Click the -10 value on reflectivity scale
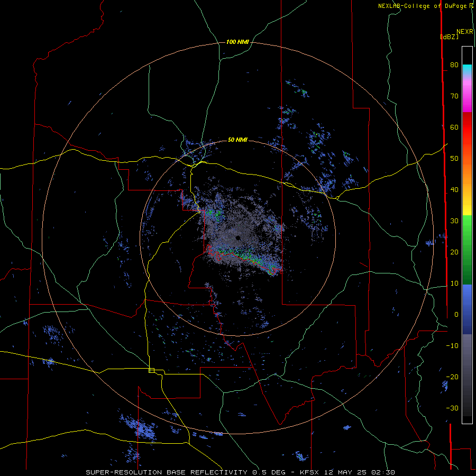This screenshot has width=476, height=476. 452,345
